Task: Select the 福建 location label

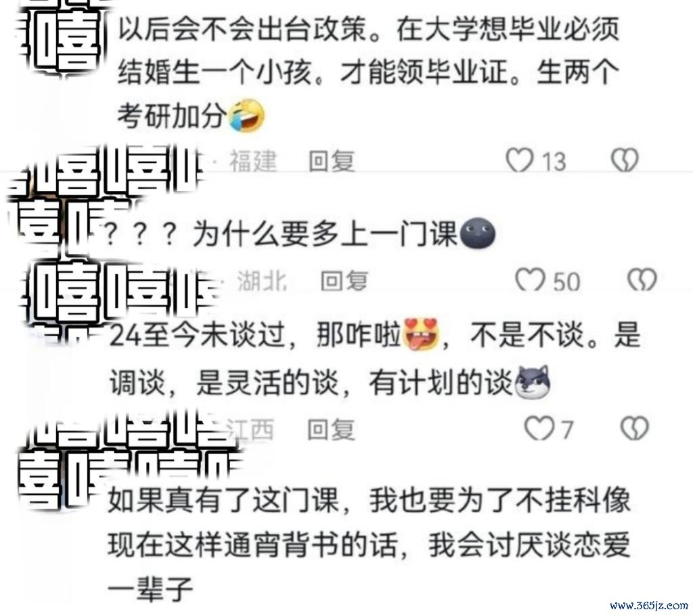Action: (x=253, y=160)
